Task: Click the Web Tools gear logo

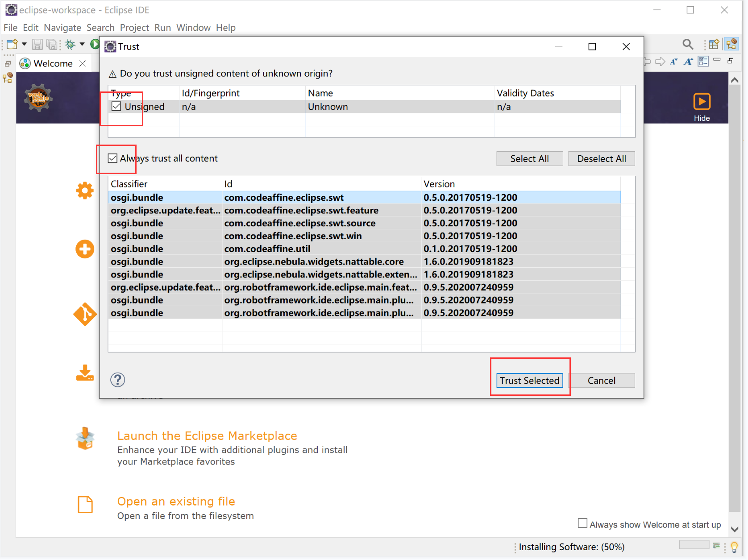Action: point(38,98)
